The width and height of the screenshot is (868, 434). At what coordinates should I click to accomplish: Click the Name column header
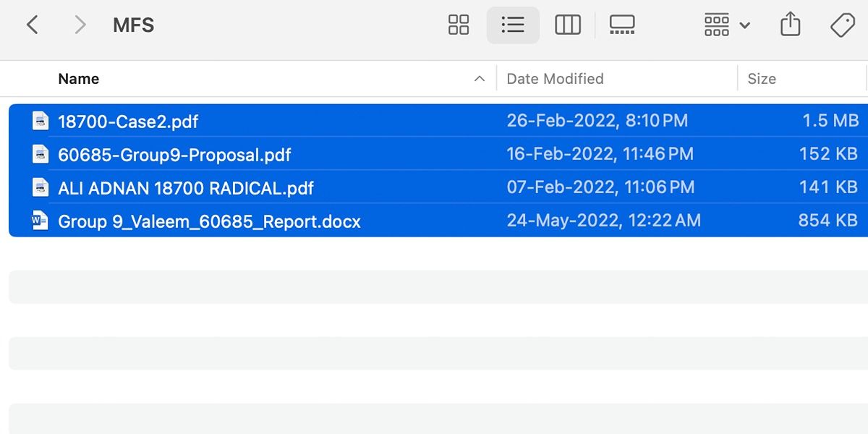click(78, 78)
